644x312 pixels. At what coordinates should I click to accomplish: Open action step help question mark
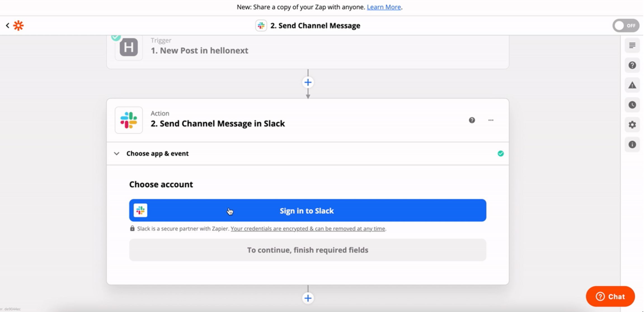(472, 120)
